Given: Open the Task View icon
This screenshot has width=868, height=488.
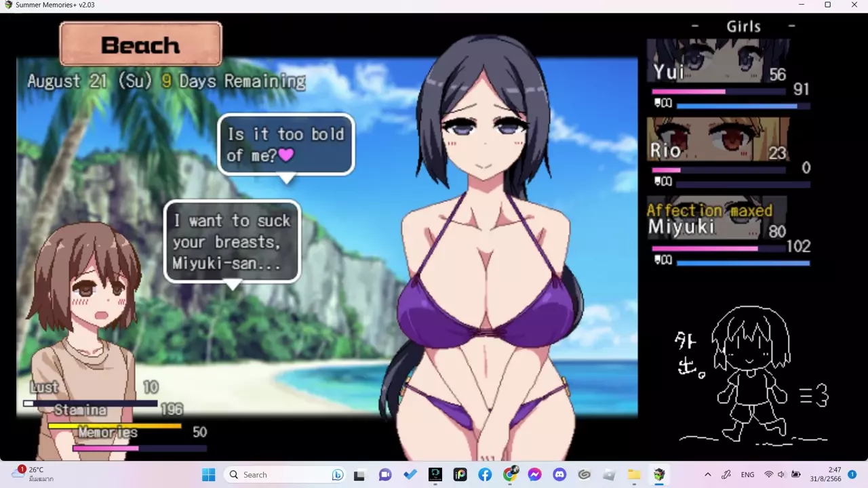Looking at the screenshot, I should [x=359, y=474].
